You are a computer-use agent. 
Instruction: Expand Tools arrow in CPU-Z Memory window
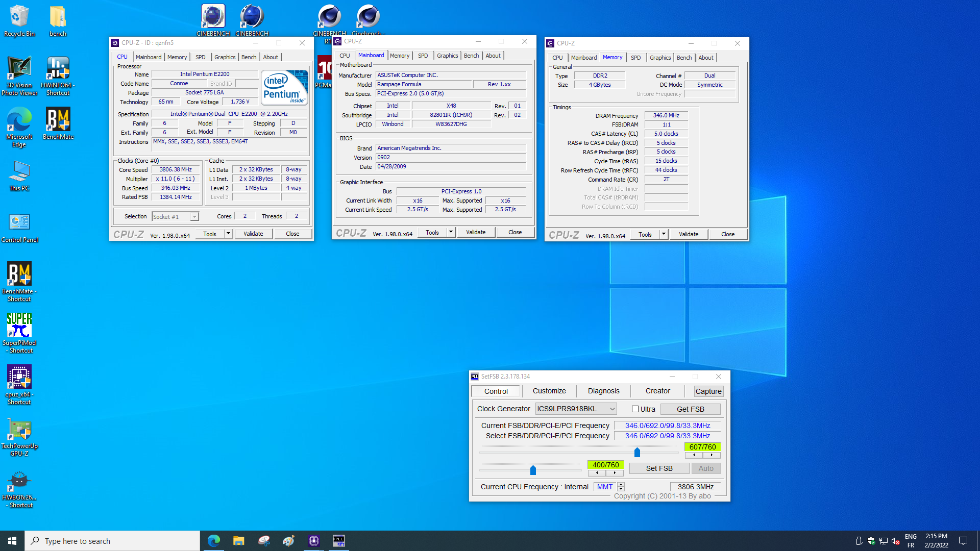664,234
